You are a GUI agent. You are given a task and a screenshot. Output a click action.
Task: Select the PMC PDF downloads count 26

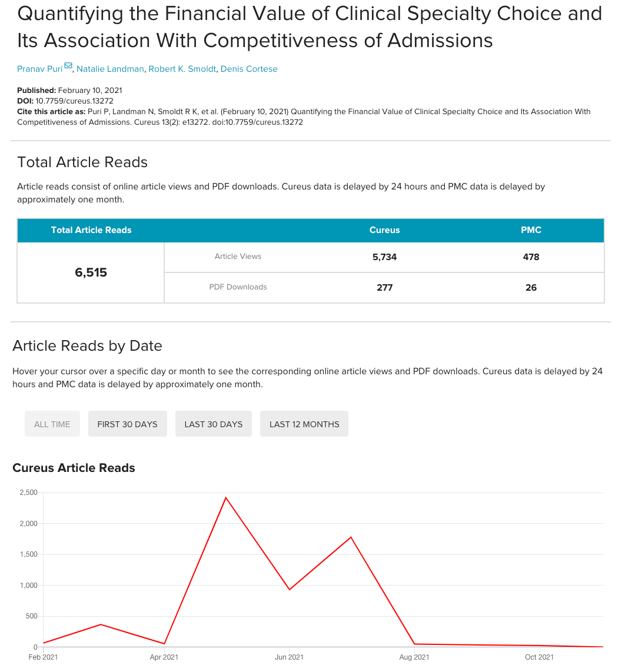point(531,288)
